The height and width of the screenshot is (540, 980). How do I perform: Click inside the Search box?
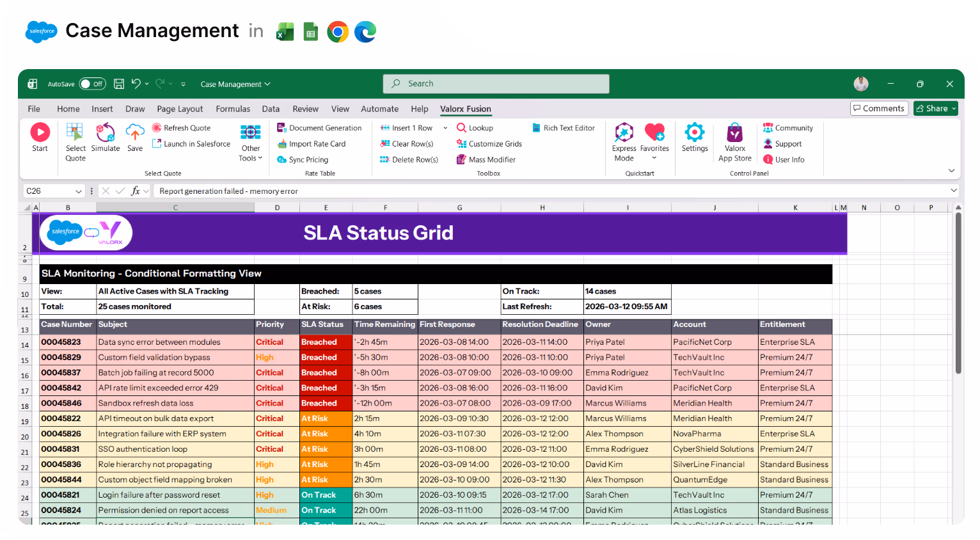click(496, 83)
